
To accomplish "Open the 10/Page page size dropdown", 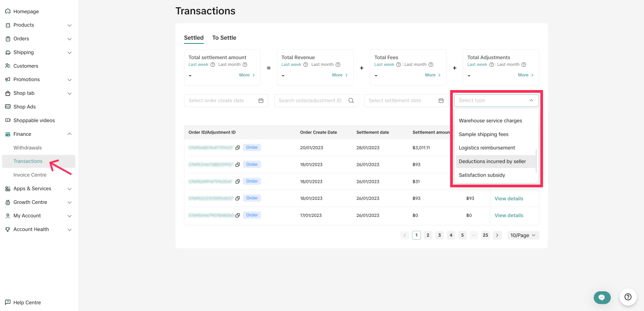I will (523, 235).
